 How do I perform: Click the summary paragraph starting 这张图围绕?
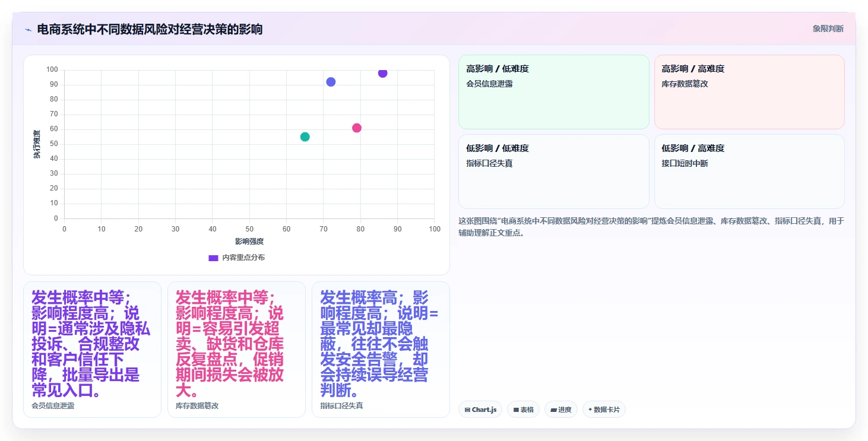point(651,227)
